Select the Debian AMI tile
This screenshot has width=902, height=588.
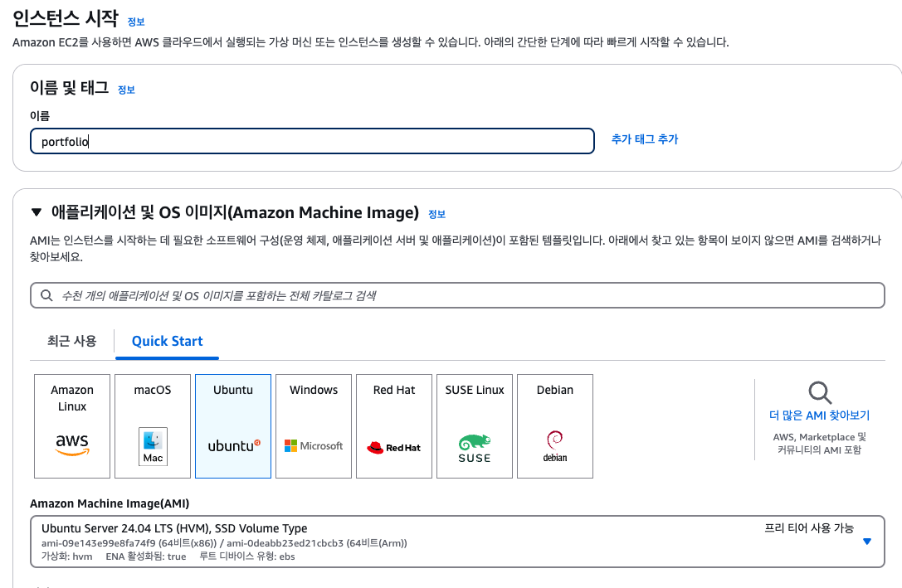coord(555,426)
